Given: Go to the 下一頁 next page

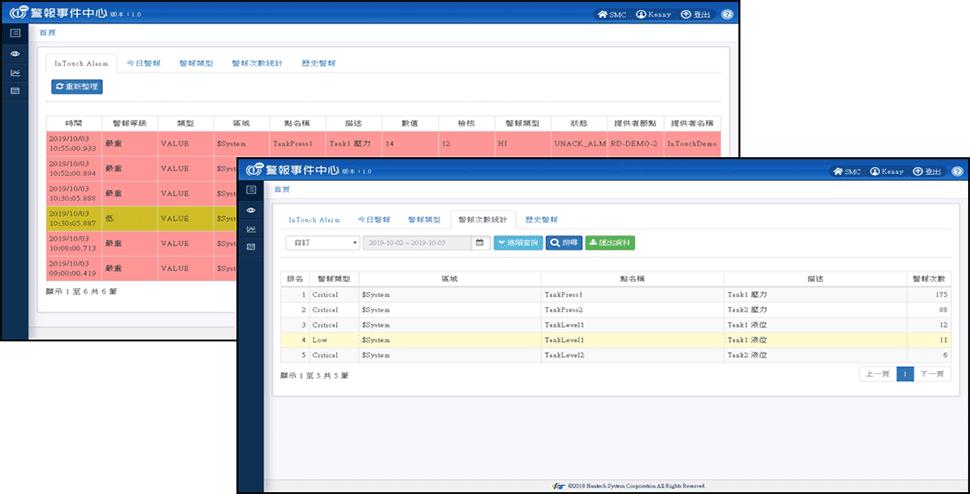Looking at the screenshot, I should pos(932,374).
